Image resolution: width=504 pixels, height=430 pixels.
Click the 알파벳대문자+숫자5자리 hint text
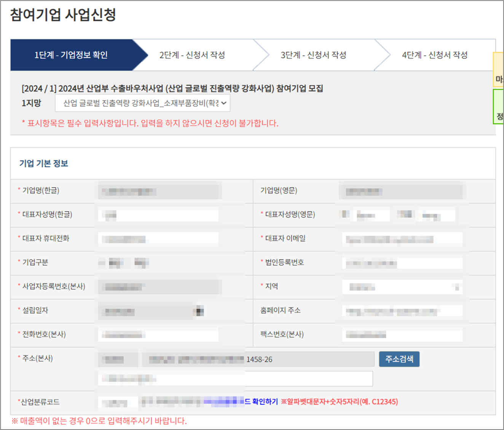pyautogui.click(x=340, y=401)
